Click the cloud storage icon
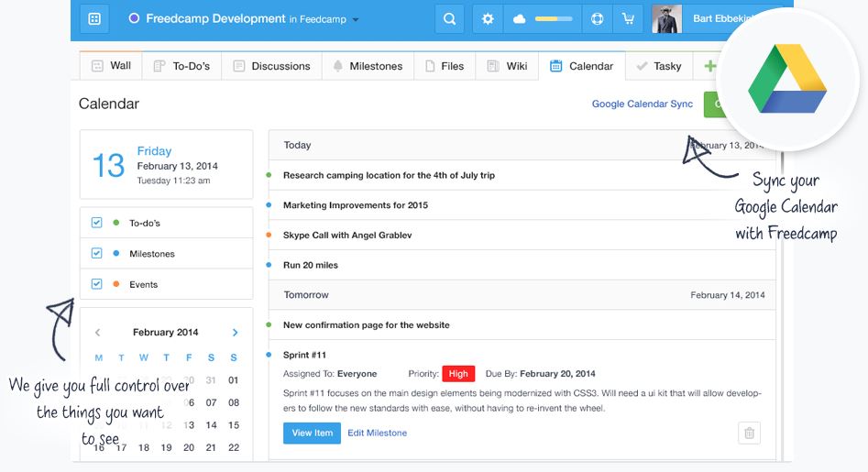 coord(520,19)
